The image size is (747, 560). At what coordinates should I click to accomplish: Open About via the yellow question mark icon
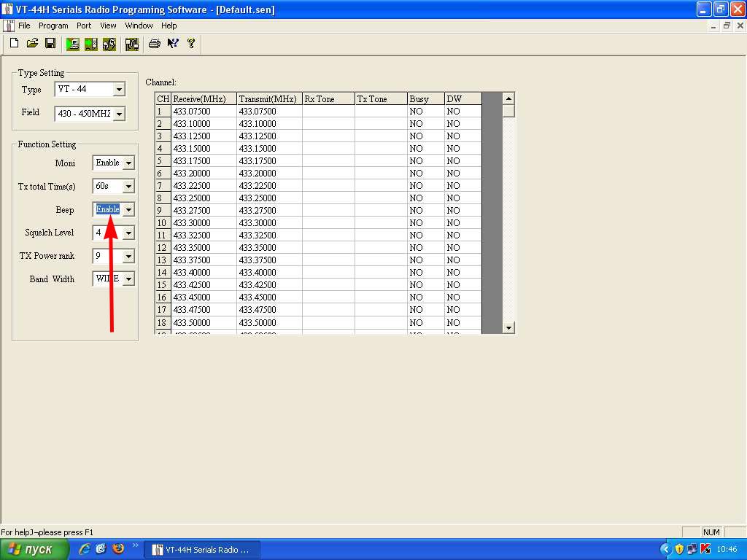(191, 44)
